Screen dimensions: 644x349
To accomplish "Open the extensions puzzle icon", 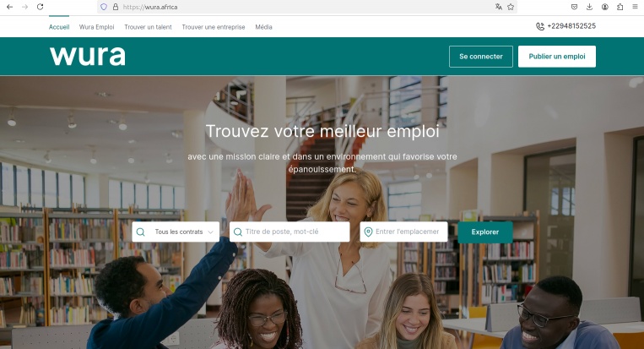I will tap(620, 7).
